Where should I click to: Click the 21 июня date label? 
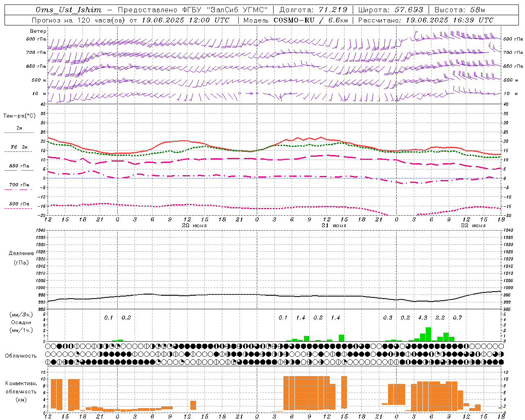tap(334, 226)
